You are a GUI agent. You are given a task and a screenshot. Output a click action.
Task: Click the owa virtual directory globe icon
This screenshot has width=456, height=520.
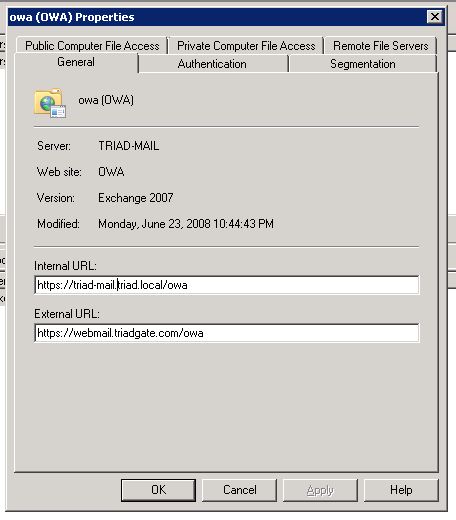(x=50, y=103)
